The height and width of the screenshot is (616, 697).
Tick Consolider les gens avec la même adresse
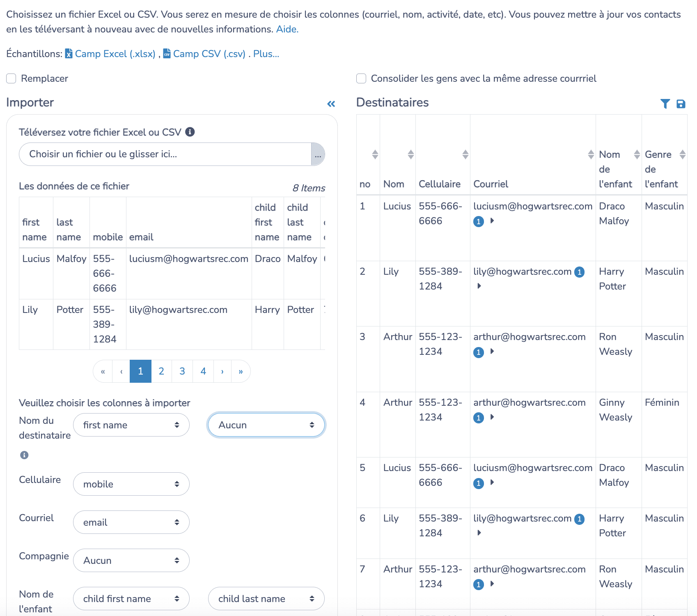(361, 78)
